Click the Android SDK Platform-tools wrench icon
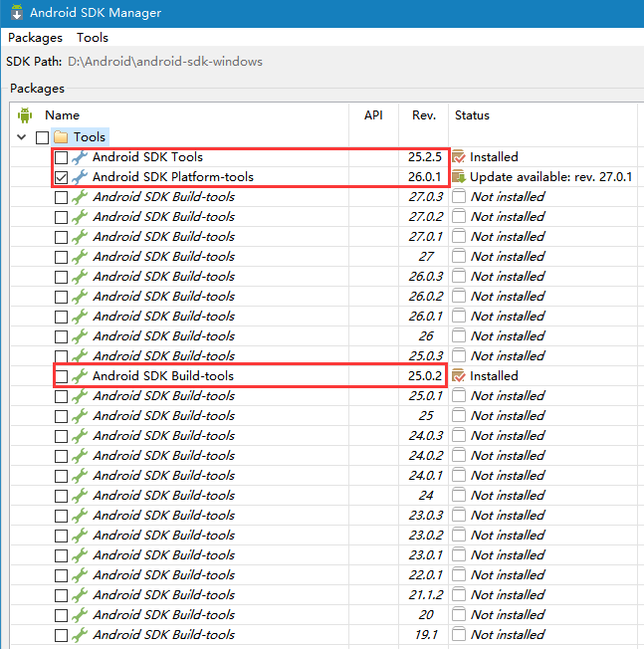644x649 pixels. point(80,177)
